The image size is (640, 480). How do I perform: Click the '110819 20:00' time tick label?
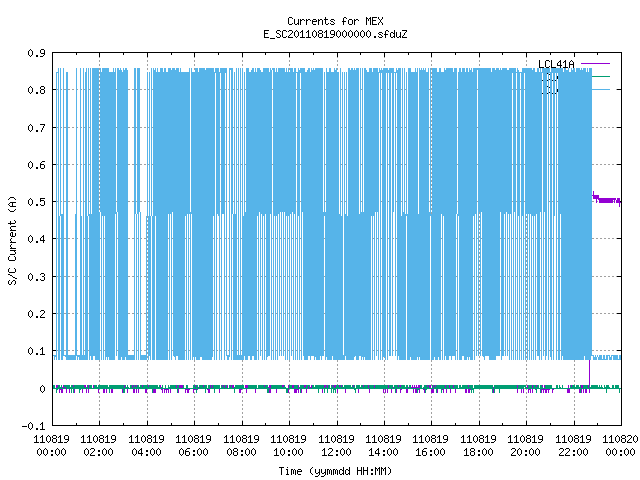(x=525, y=446)
